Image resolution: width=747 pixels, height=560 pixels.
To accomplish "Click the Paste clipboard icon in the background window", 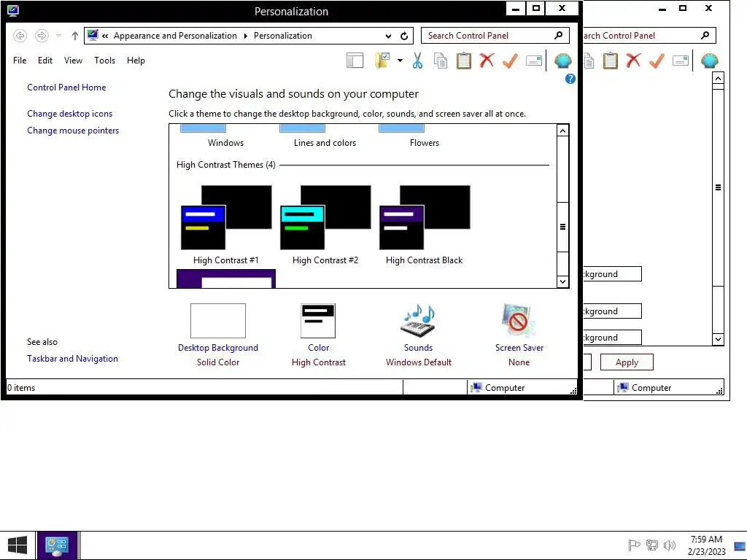I will [611, 61].
